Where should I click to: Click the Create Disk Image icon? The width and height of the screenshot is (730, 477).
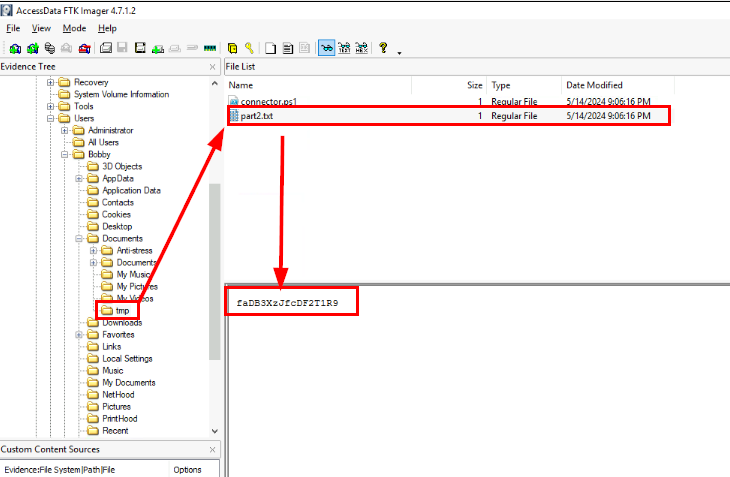103,47
